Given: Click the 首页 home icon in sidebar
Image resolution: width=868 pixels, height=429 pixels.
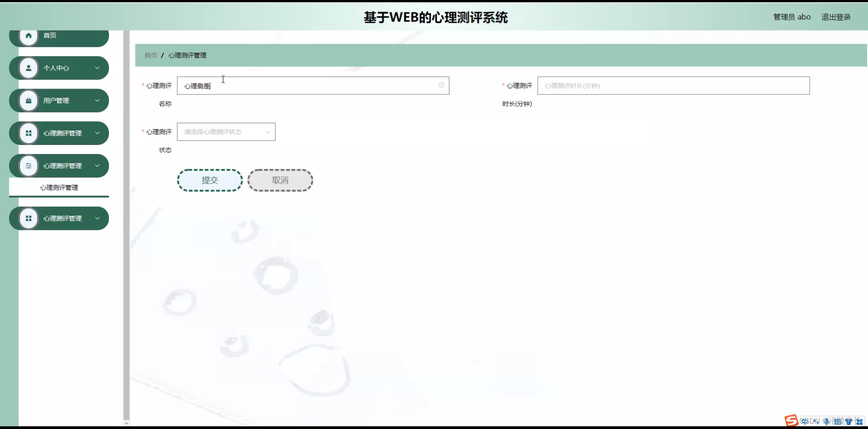Looking at the screenshot, I should (x=28, y=35).
